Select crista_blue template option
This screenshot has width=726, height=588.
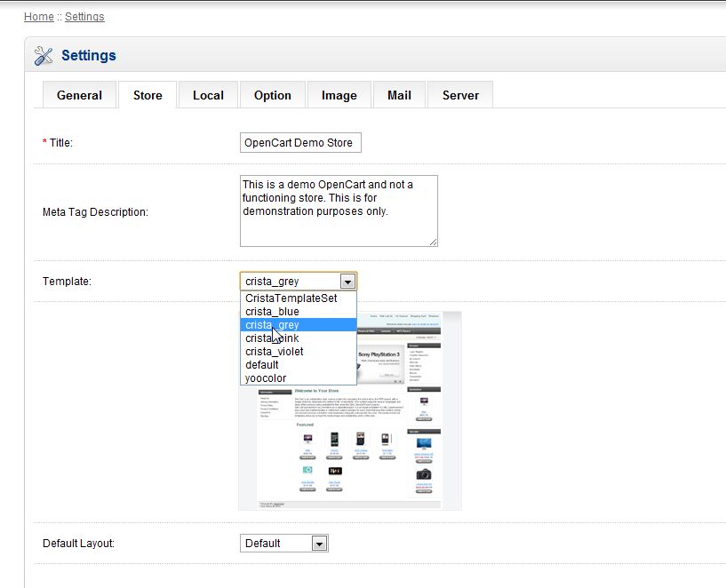tap(272, 312)
